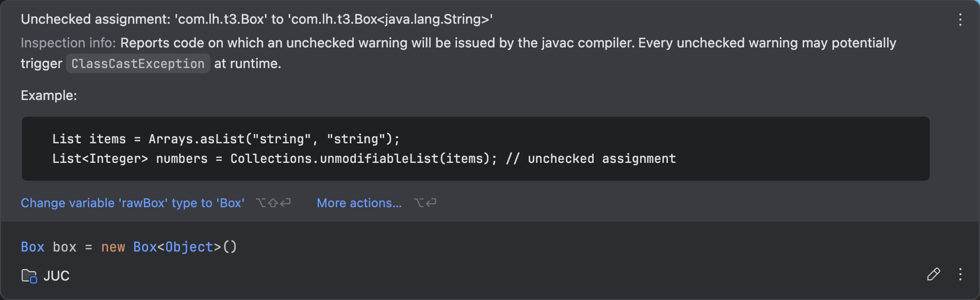Click the JUC module folder icon

(x=29, y=276)
